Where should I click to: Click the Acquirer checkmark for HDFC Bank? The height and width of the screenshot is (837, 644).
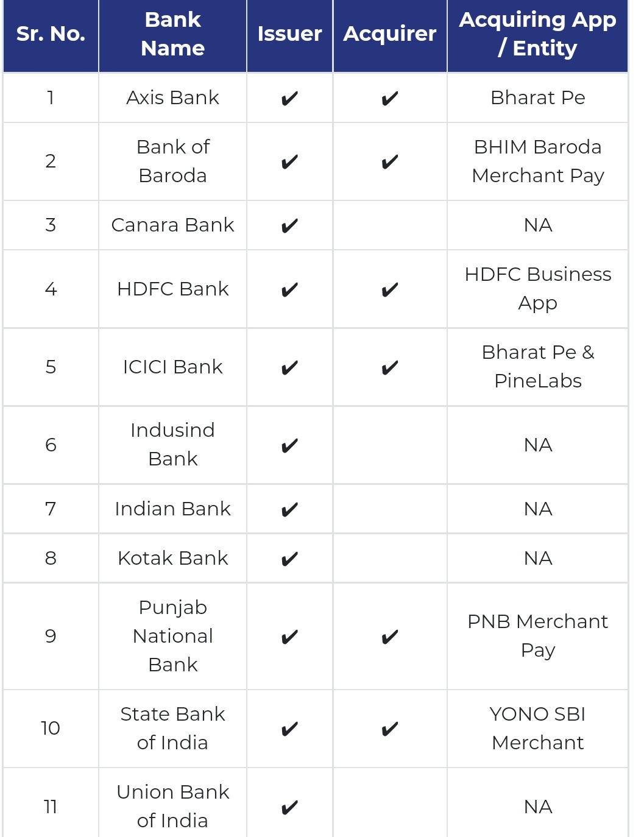point(390,289)
